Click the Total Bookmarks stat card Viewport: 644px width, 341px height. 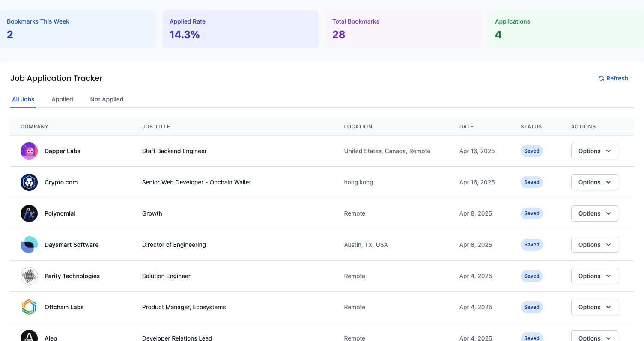click(403, 29)
